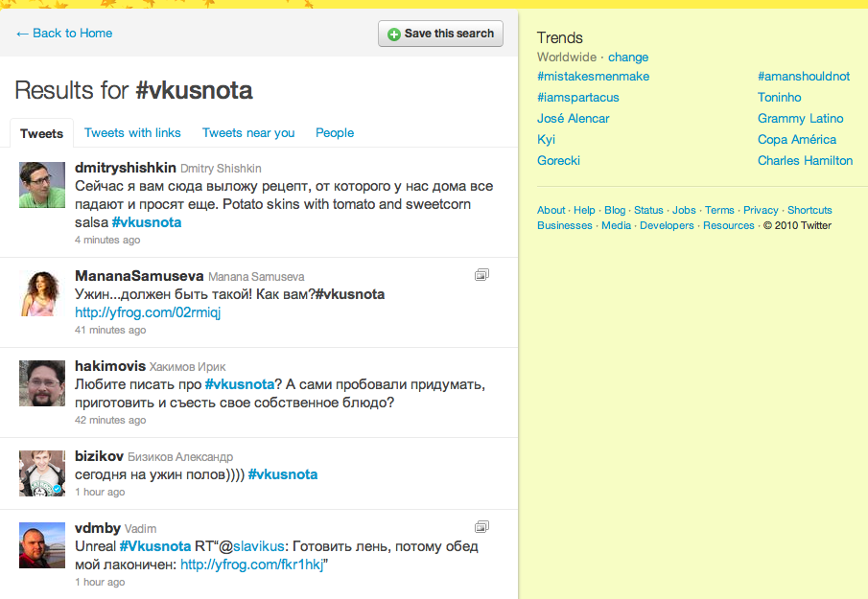
Task: Click the Manana Samuseva full name text
Action: coord(256,277)
